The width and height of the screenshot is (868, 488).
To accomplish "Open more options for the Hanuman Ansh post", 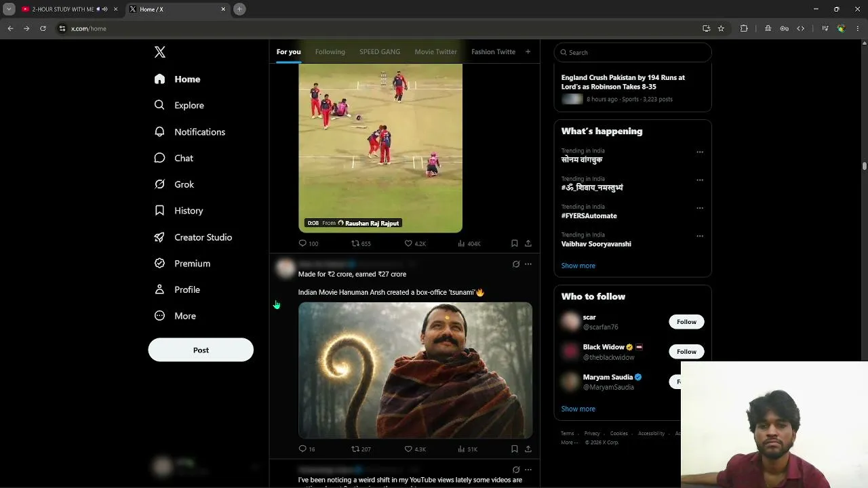I will click(528, 264).
